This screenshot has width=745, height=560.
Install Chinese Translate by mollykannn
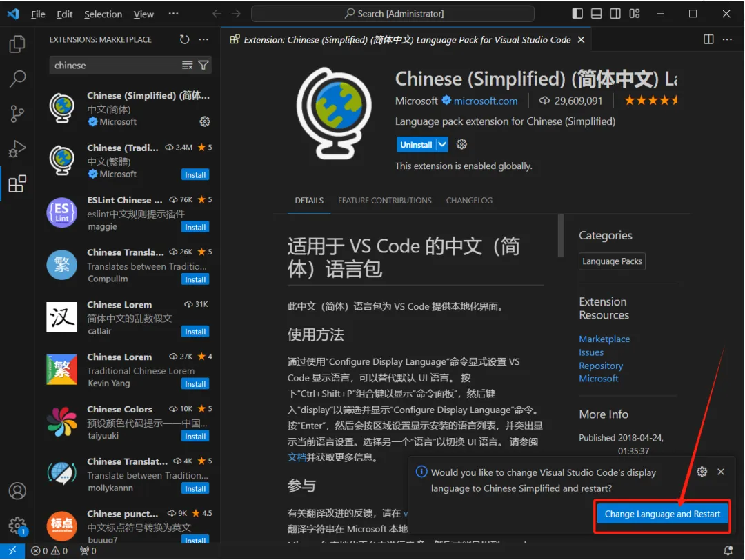(195, 488)
